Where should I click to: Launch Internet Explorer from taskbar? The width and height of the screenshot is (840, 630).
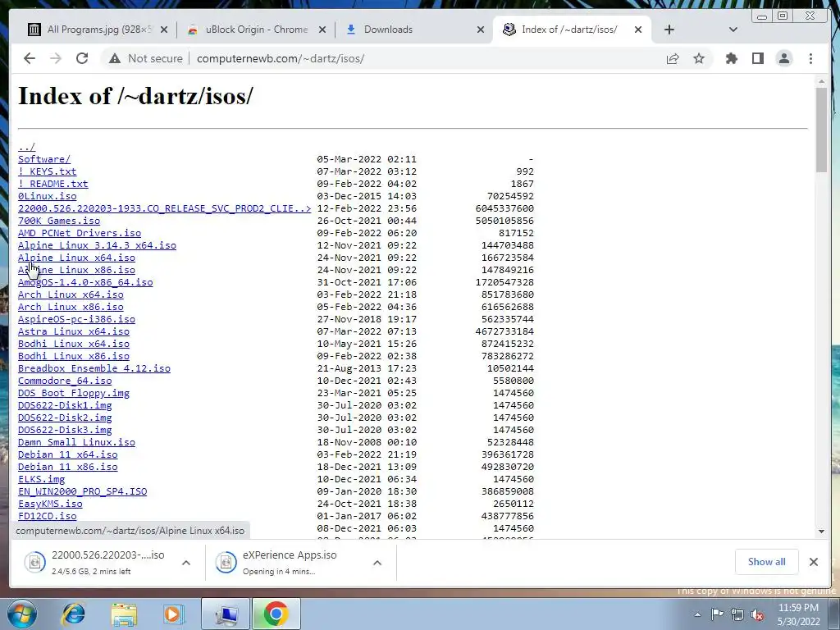[x=73, y=614]
